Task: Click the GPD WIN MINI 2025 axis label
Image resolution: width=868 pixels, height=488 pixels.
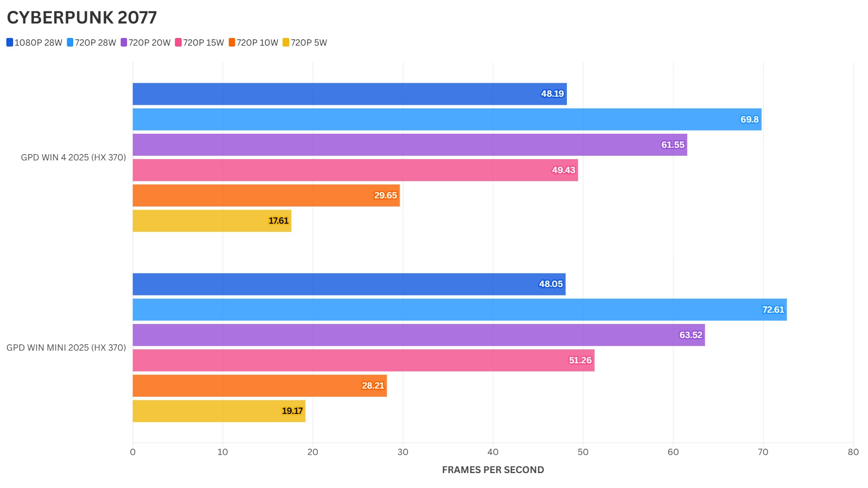Action: tap(66, 348)
